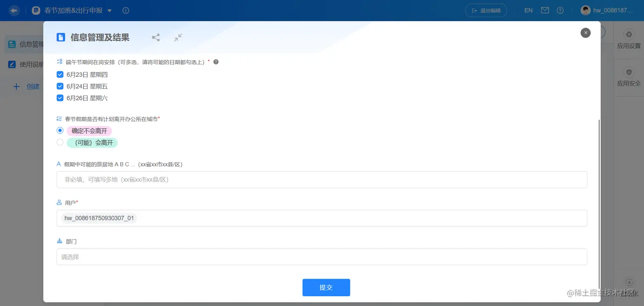Open the 部门 请选择 dropdown
The width and height of the screenshot is (644, 306).
coord(322,257)
